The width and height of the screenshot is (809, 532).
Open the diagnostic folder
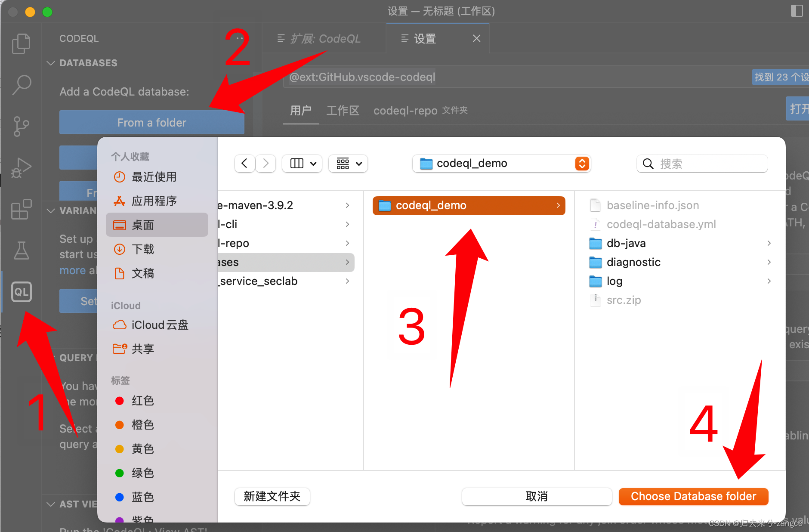click(x=680, y=262)
